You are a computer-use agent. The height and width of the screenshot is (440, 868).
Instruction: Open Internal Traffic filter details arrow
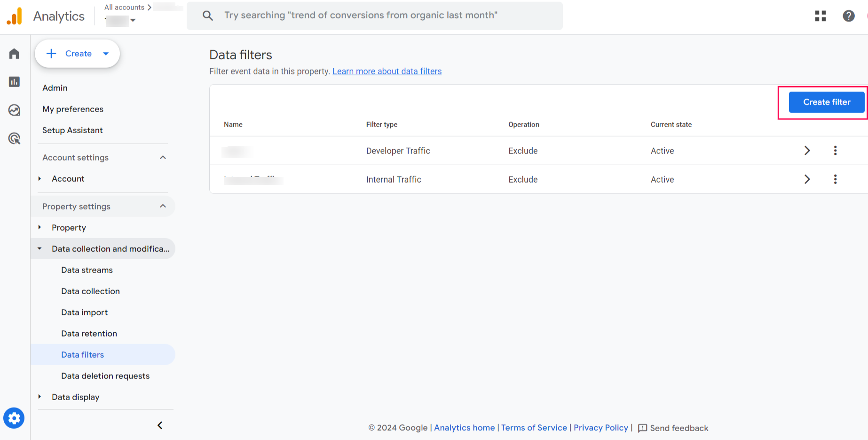(x=807, y=179)
